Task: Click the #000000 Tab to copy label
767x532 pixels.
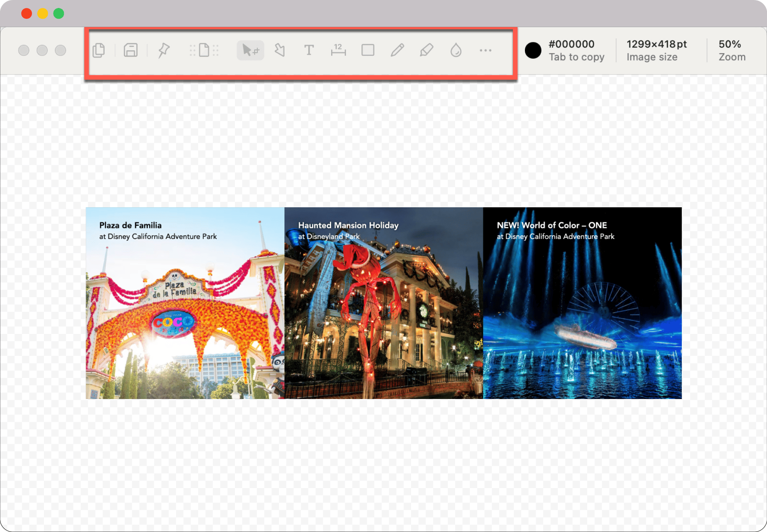Action: pos(576,50)
